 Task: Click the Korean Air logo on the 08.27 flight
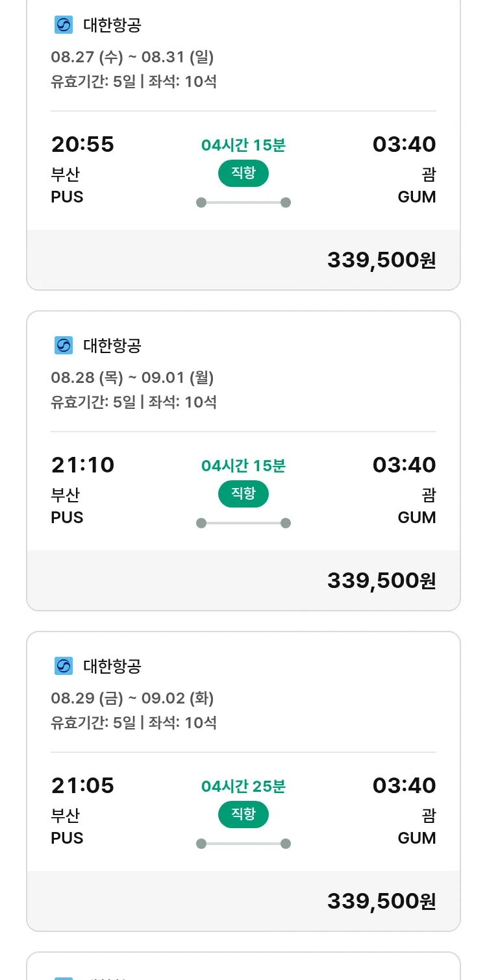[x=64, y=25]
